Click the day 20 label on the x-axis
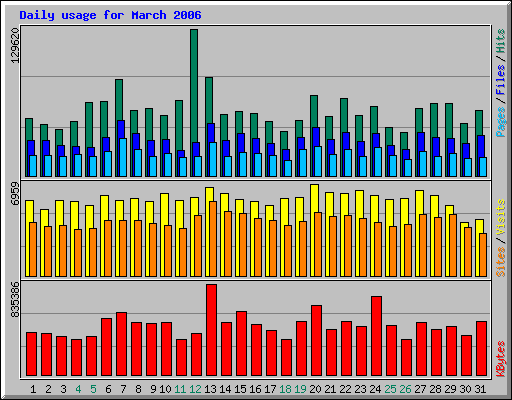Image resolution: width=512 pixels, height=400 pixels. click(315, 389)
